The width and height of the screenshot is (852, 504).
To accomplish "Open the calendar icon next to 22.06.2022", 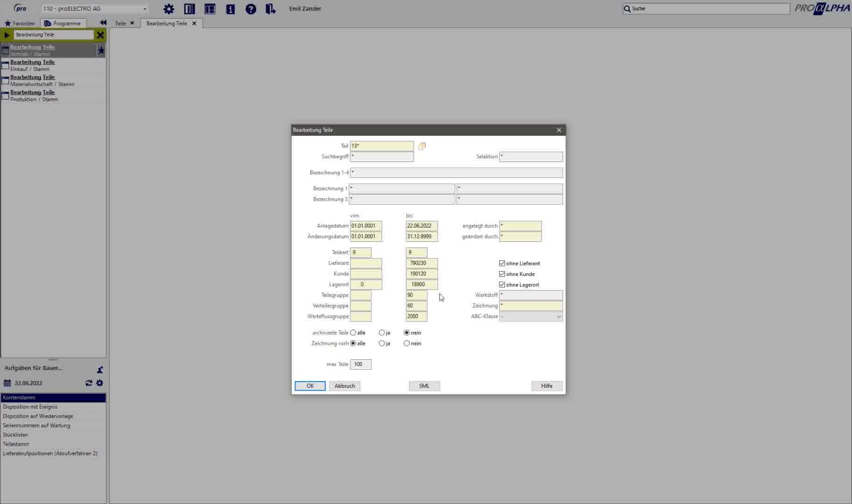I will (7, 383).
